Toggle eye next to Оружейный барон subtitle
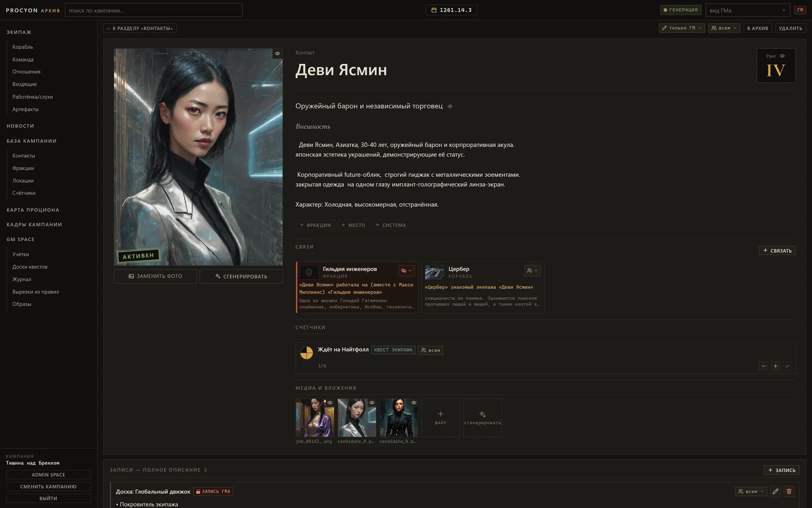 click(x=450, y=106)
